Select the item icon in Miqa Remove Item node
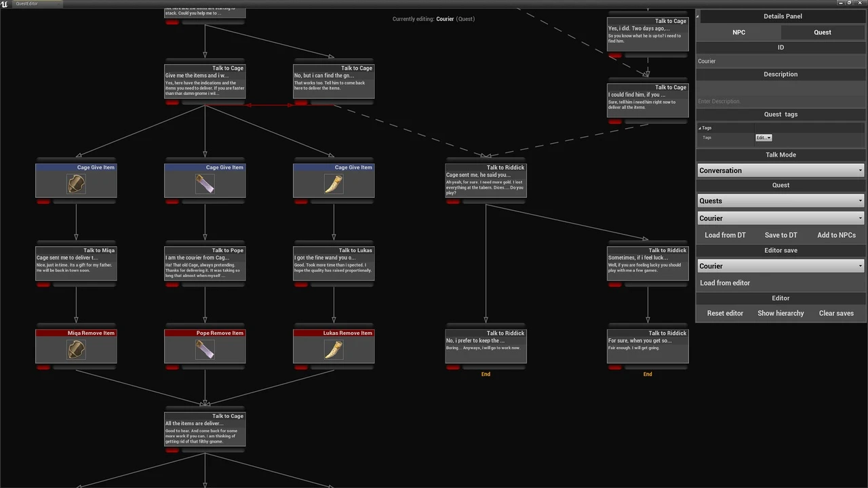 point(76,349)
